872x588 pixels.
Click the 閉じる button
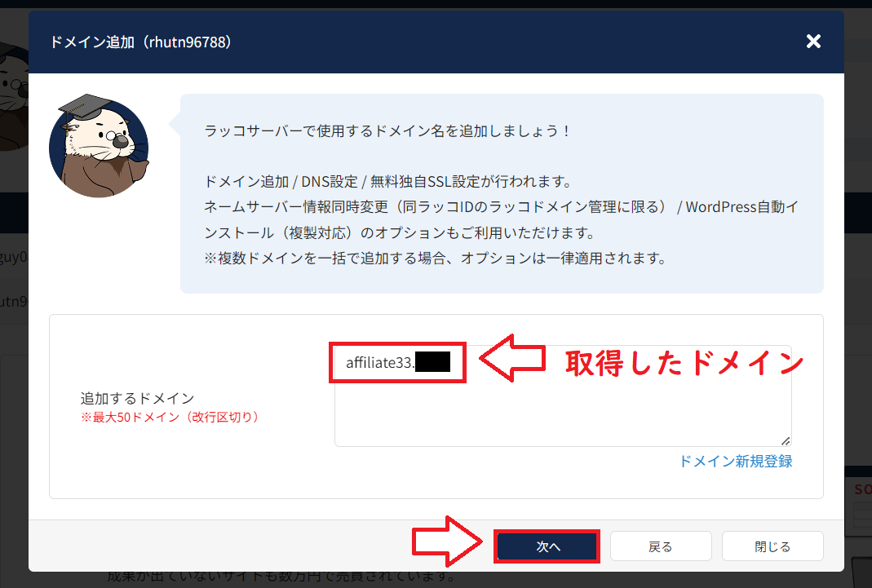click(x=772, y=546)
